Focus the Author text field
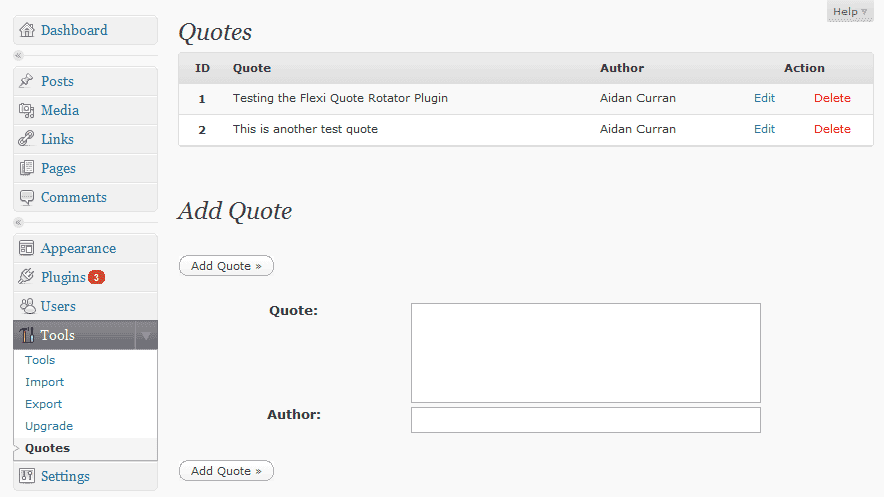This screenshot has width=884, height=497. (585, 420)
